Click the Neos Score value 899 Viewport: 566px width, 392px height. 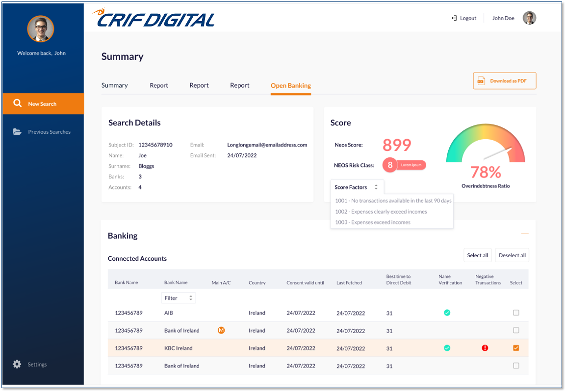tap(397, 145)
